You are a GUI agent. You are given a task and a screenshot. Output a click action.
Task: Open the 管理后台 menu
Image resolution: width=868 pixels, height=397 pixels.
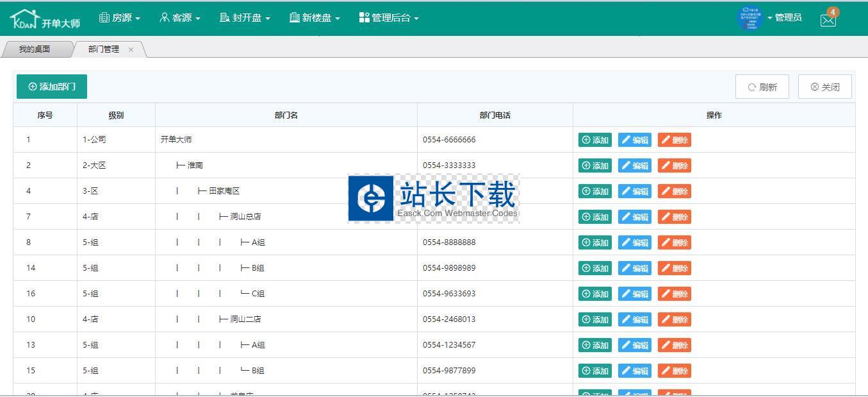[389, 18]
